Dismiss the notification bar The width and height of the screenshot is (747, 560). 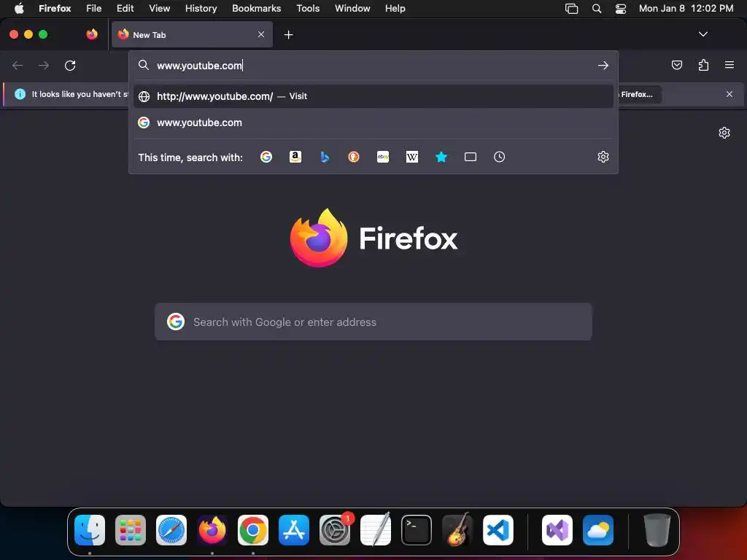tap(729, 94)
